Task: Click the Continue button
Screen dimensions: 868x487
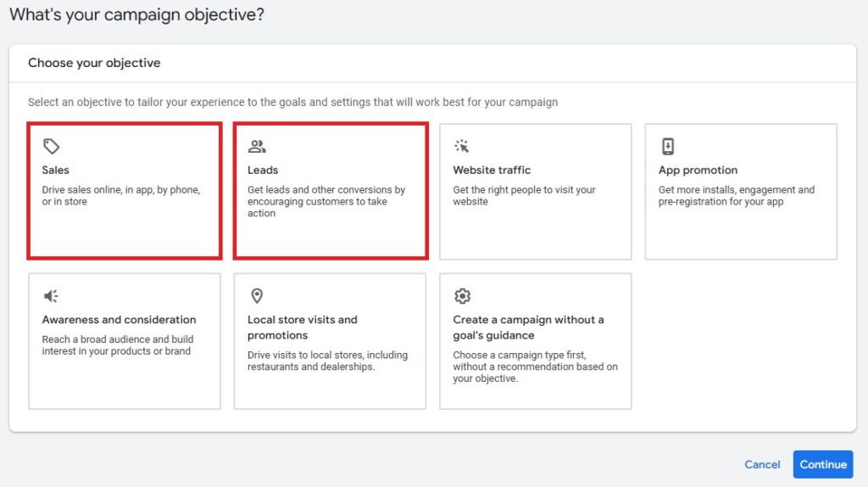Action: click(x=822, y=464)
